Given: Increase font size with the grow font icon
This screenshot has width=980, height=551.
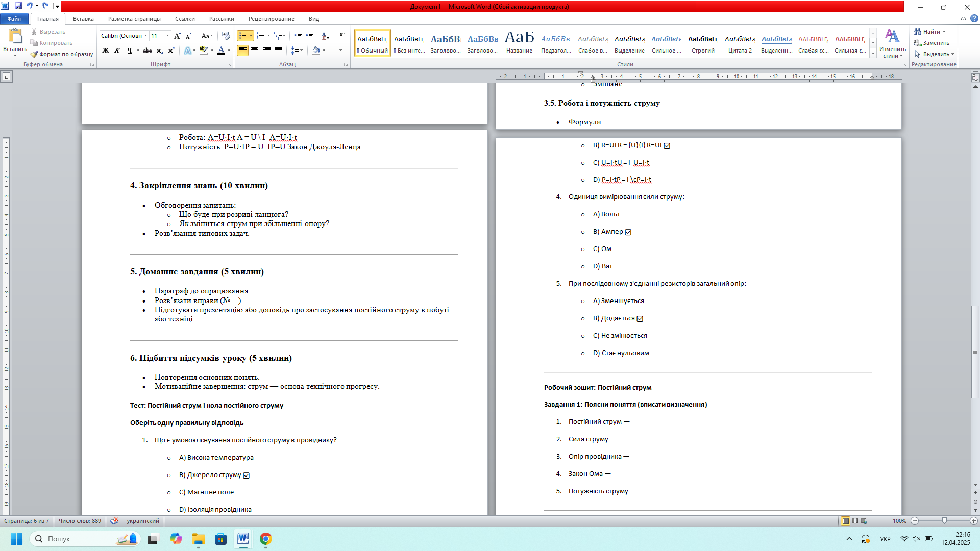Looking at the screenshot, I should tap(177, 36).
